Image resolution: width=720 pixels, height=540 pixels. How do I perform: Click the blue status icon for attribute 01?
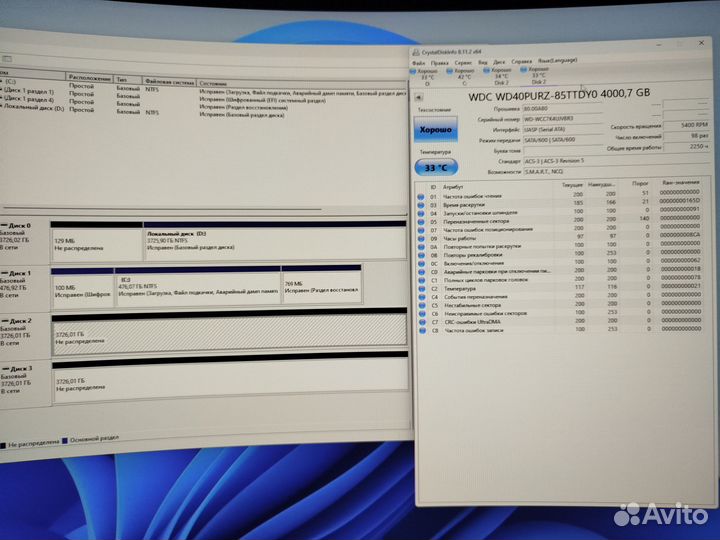[x=422, y=197]
